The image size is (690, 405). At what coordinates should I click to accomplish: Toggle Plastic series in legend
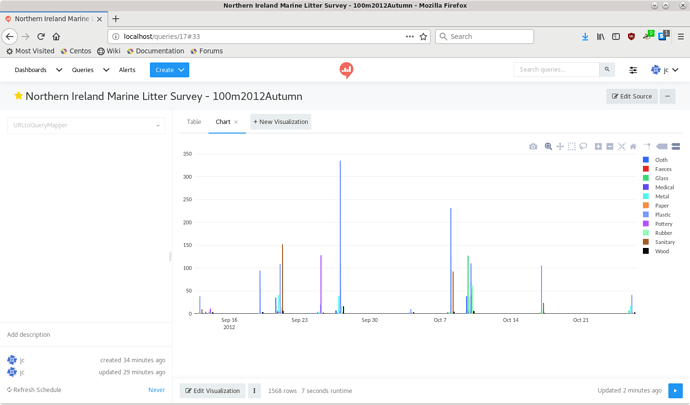coord(657,215)
